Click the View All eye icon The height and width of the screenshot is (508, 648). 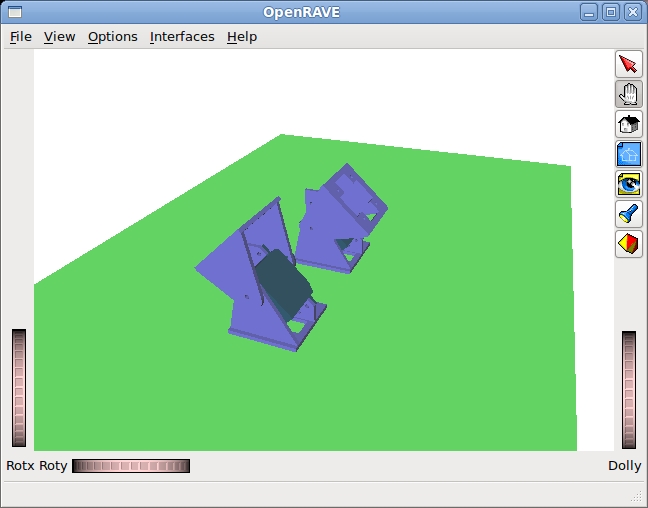point(629,184)
